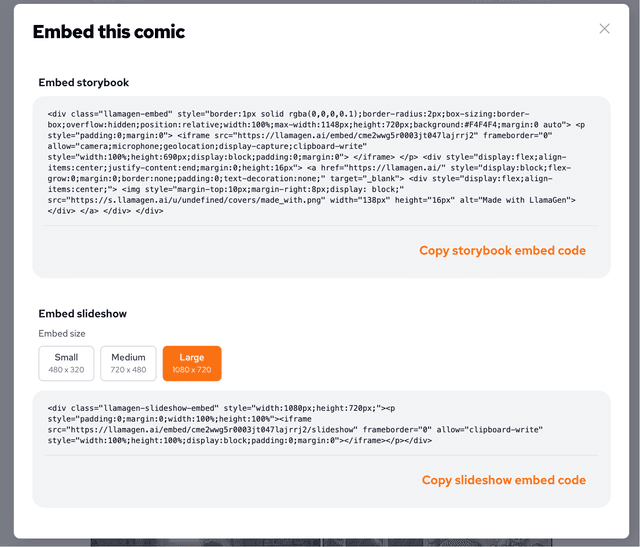Click the llamagen-embed class name in storybook code
This screenshot has width=640, height=547.
135,114
